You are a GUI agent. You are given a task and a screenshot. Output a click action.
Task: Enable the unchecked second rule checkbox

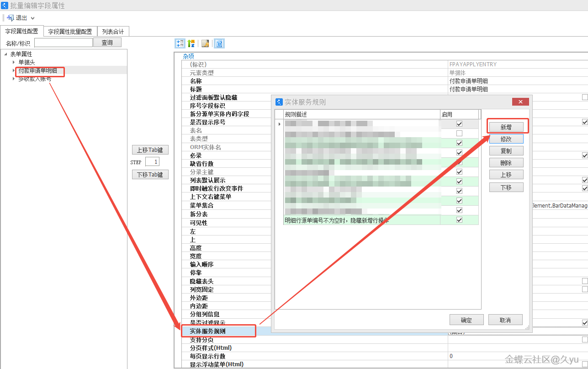(x=459, y=134)
